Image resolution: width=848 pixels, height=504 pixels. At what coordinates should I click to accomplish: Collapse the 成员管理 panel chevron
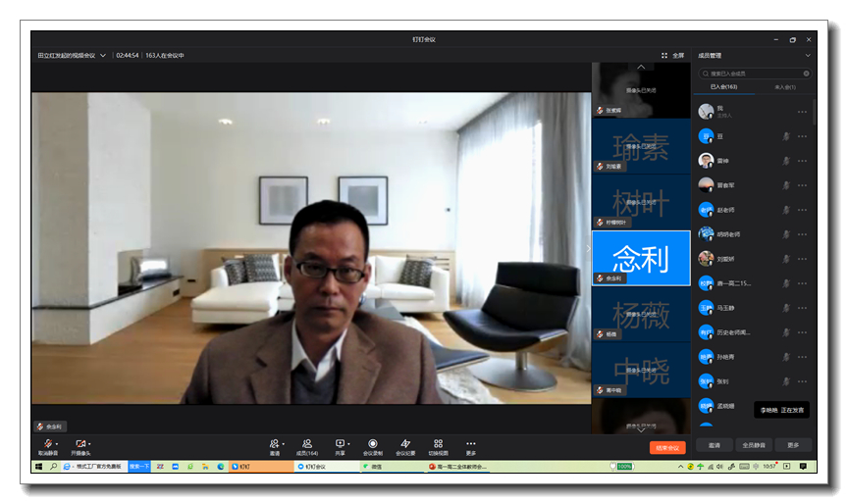(808, 56)
